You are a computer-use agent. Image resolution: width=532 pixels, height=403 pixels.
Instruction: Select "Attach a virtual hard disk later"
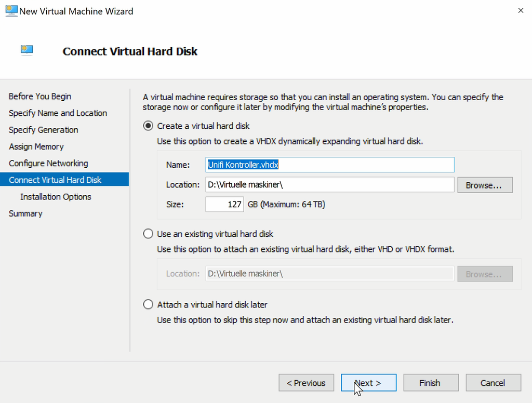pos(148,304)
